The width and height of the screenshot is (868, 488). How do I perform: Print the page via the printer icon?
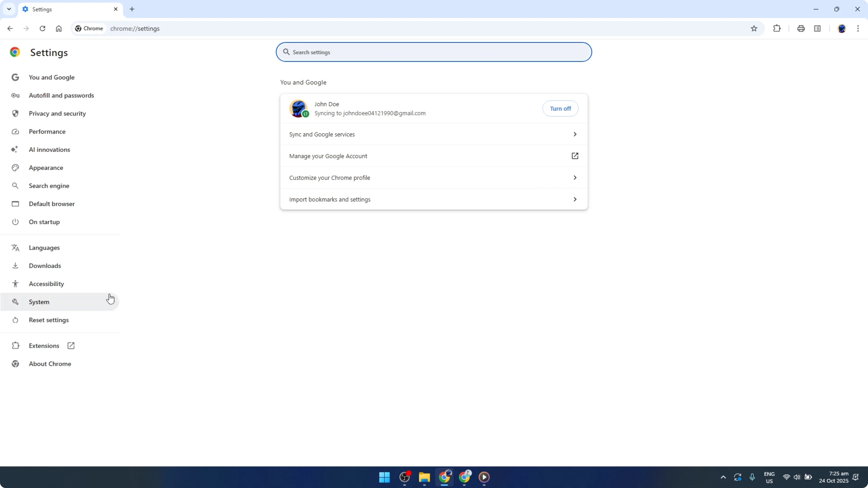(801, 28)
